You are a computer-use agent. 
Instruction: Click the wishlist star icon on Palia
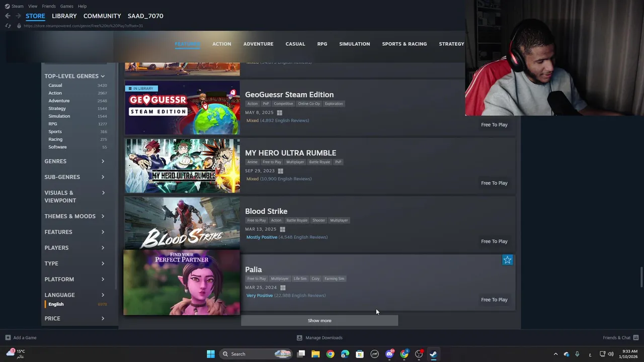coord(507,260)
